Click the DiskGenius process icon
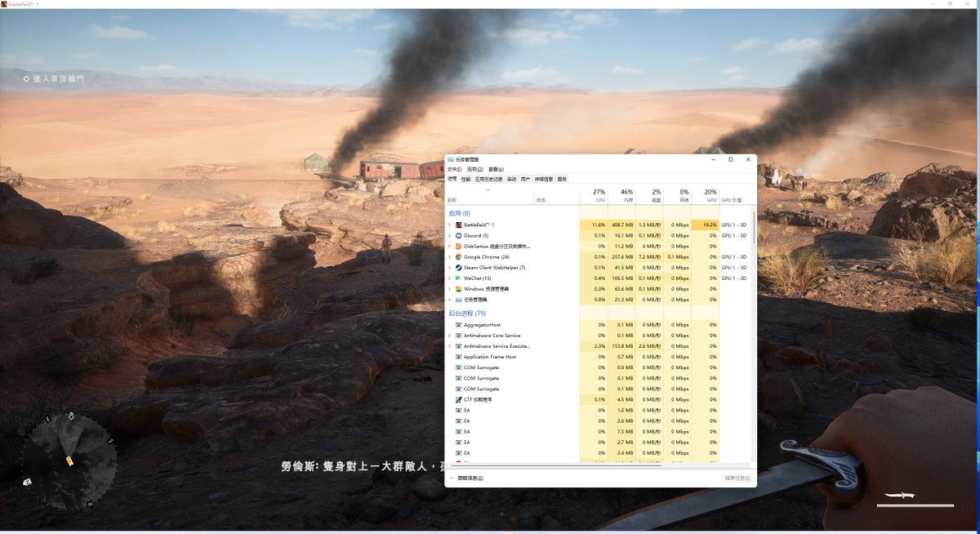This screenshot has width=980, height=534. (x=459, y=246)
